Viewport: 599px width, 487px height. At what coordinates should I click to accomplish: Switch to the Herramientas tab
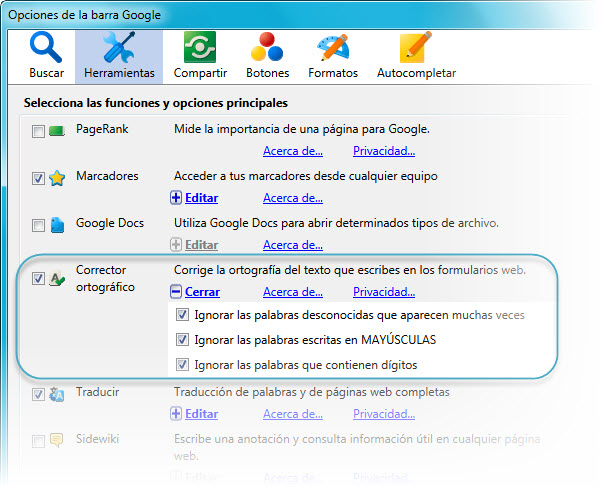click(119, 57)
